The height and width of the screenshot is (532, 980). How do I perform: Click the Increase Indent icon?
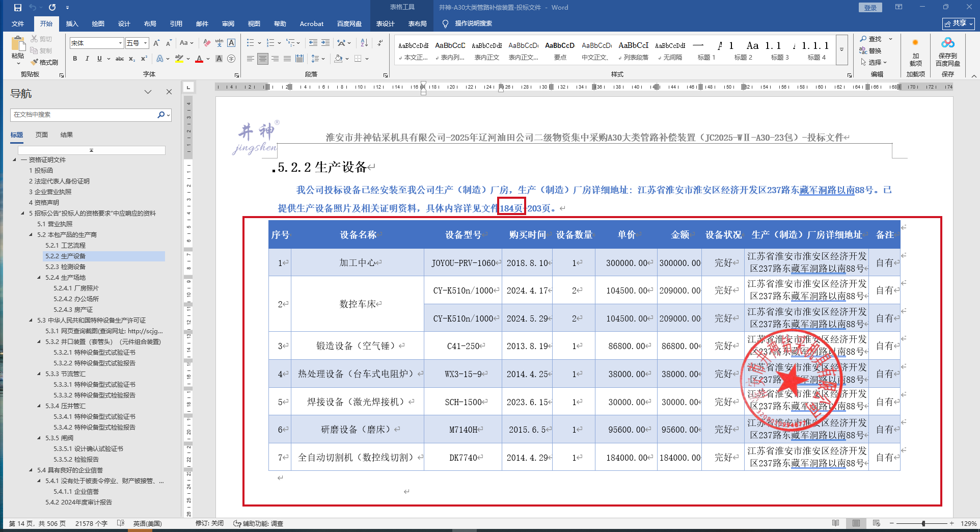(x=325, y=43)
